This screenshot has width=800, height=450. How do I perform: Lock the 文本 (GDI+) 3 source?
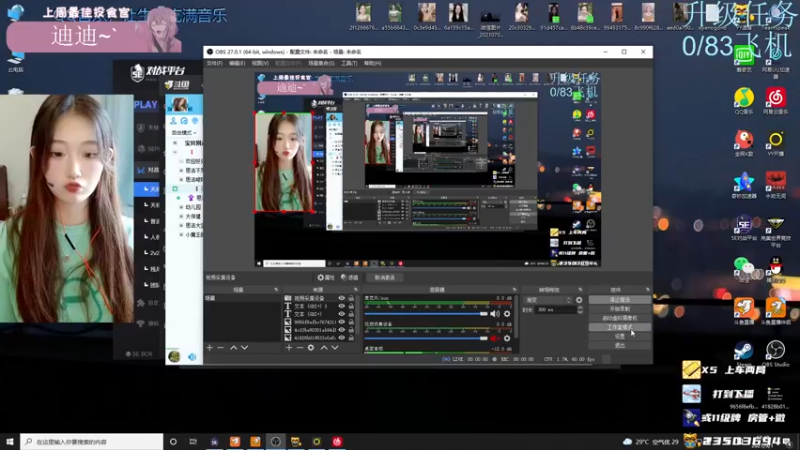[x=351, y=306]
